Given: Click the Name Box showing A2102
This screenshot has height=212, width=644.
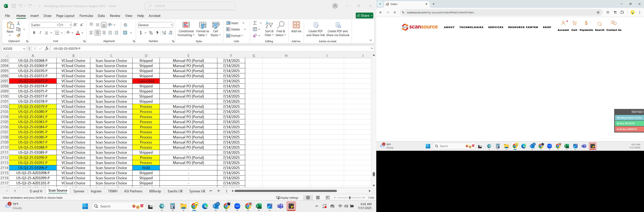Looking at the screenshot, I should click(x=14, y=48).
